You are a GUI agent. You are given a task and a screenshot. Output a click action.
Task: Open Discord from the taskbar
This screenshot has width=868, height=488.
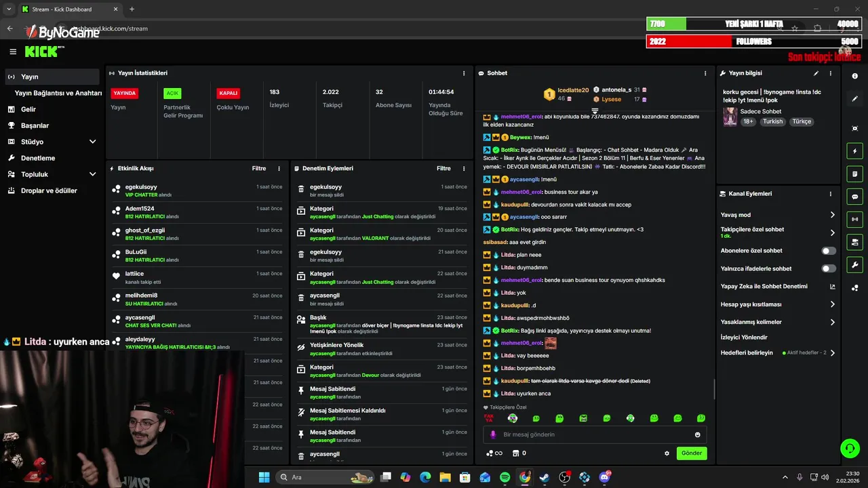604,477
